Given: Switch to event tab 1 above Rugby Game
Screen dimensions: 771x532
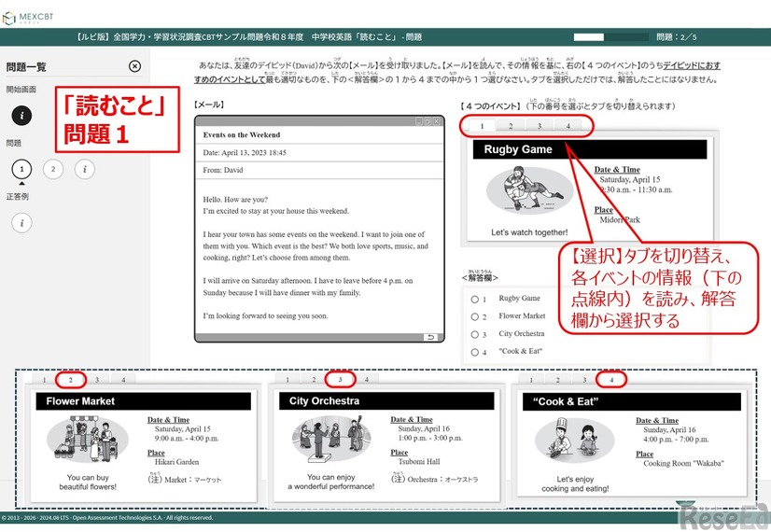Looking at the screenshot, I should pyautogui.click(x=482, y=126).
